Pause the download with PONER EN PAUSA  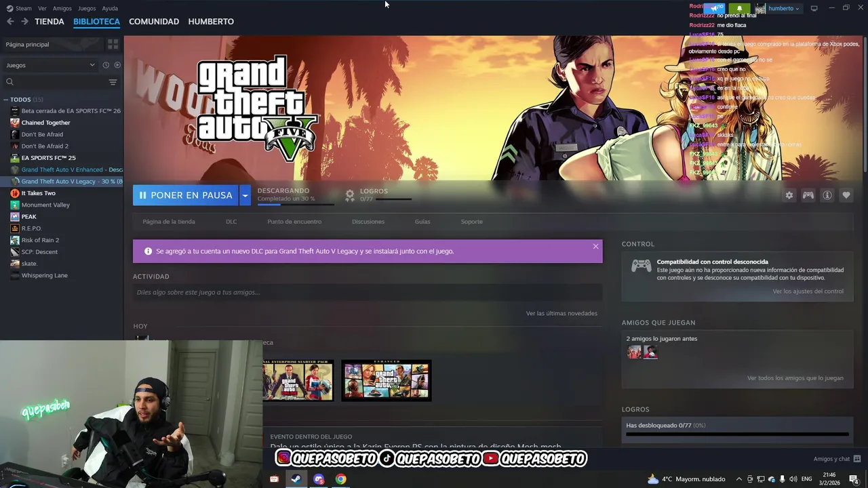click(185, 195)
